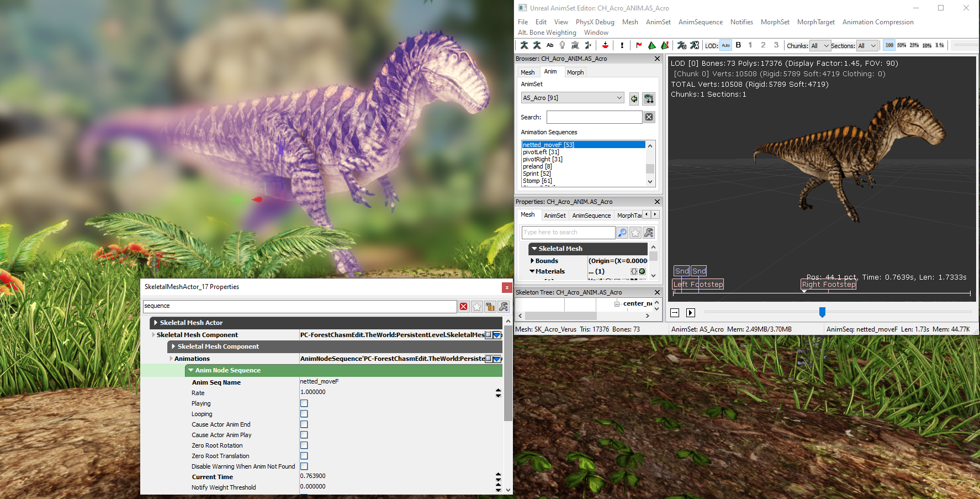Click the 'Left Footstep' notify label
Screen dimensions: 980x499
pos(698,285)
